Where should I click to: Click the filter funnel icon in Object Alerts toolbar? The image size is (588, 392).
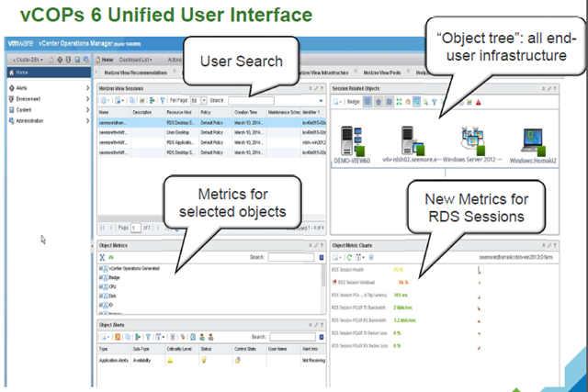pyautogui.click(x=149, y=337)
